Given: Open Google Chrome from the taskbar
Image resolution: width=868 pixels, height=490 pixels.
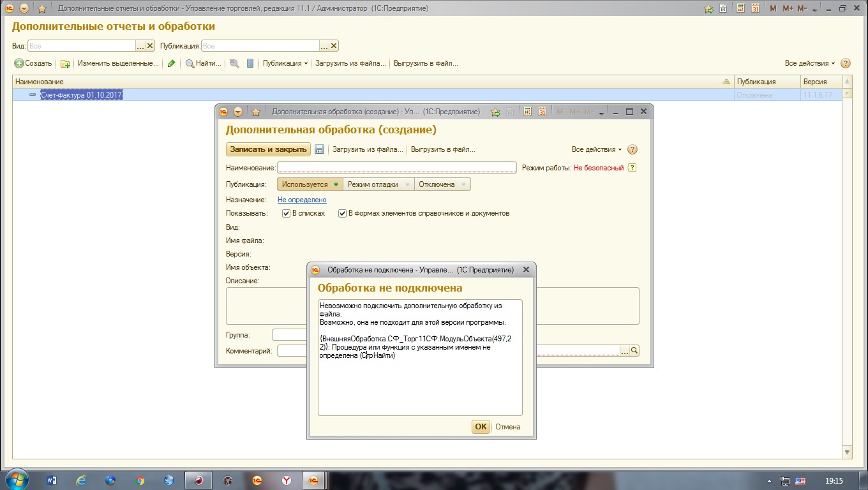Looking at the screenshot, I should pyautogui.click(x=140, y=480).
